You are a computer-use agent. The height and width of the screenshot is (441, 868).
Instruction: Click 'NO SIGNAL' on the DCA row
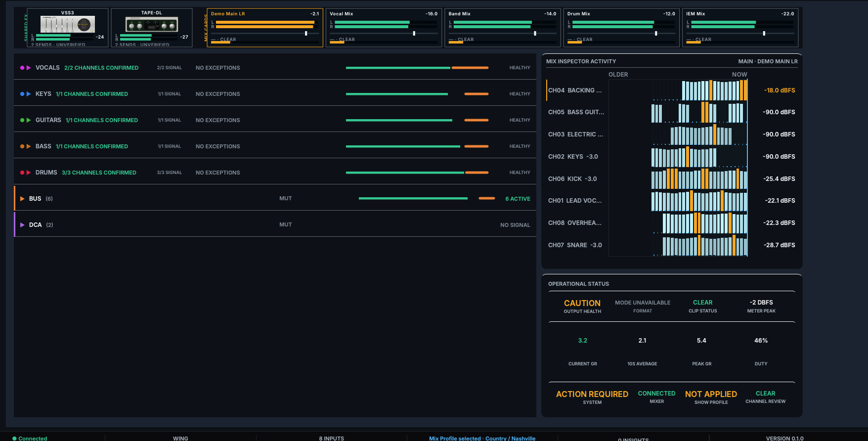pyautogui.click(x=515, y=225)
